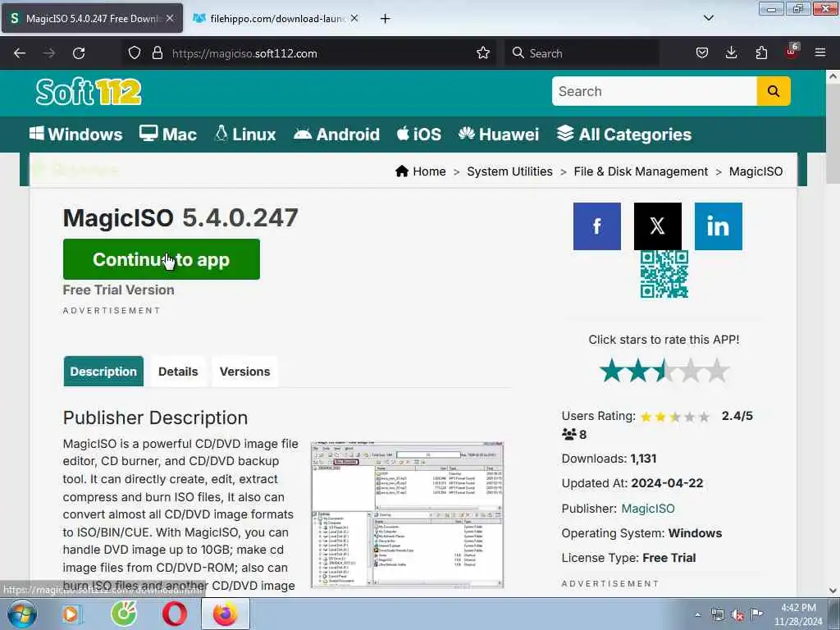The width and height of the screenshot is (840, 630).
Task: Click the address bar URL
Action: (244, 53)
